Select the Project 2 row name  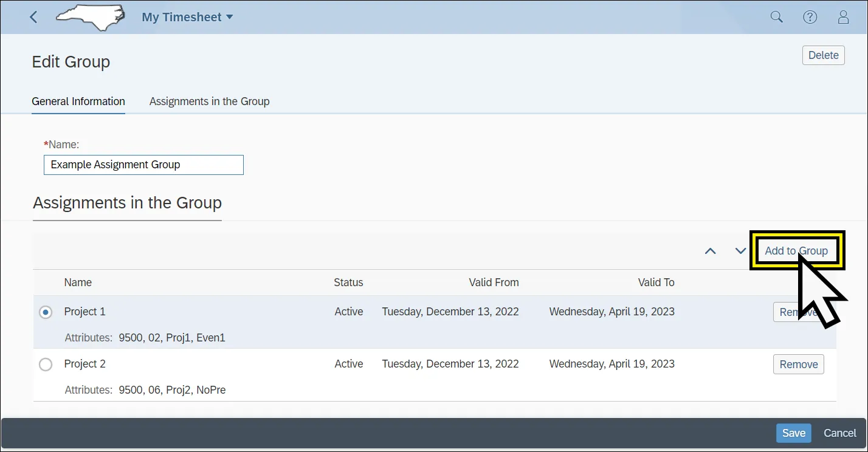[x=84, y=364]
